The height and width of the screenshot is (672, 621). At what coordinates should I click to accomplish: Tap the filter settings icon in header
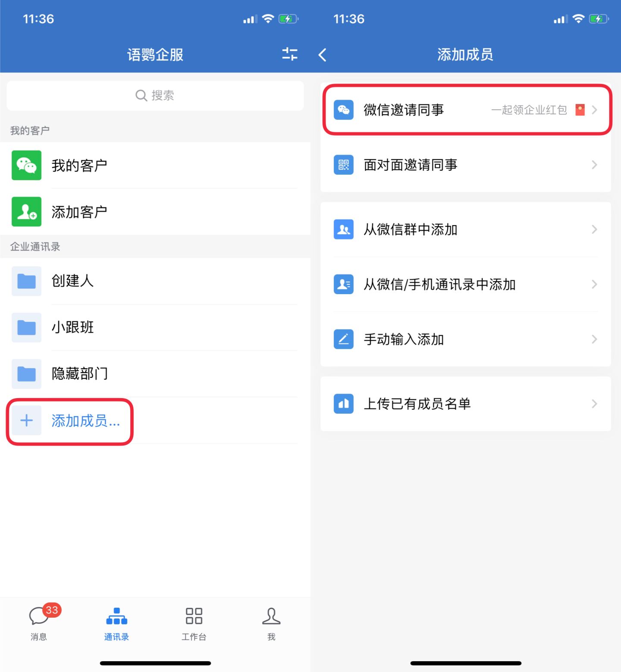click(289, 54)
